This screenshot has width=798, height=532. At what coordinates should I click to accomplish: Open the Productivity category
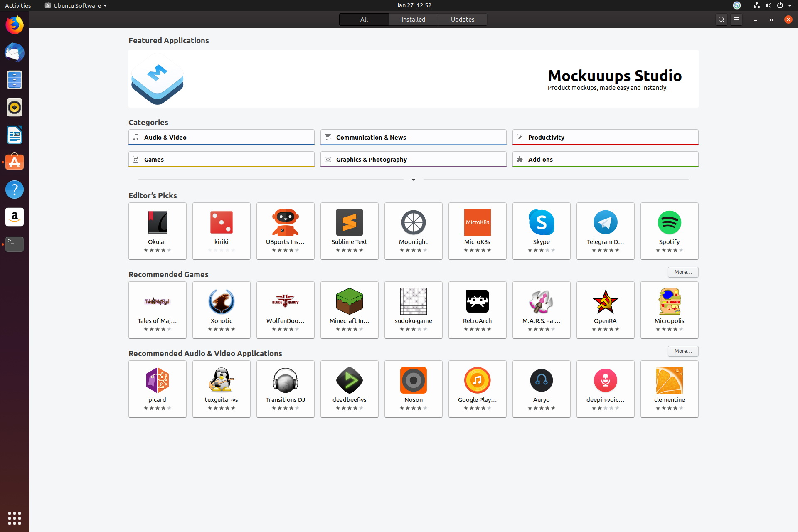605,137
